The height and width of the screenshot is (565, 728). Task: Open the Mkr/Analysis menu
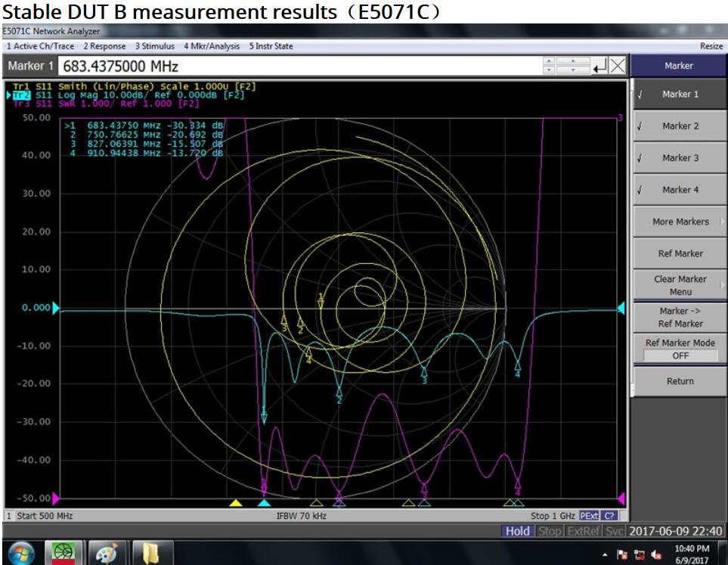coord(212,46)
